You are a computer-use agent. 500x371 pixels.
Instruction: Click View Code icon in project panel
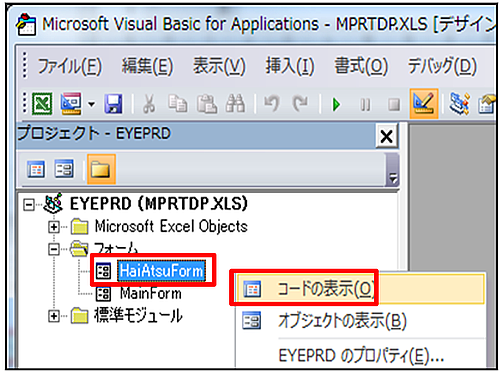point(36,169)
